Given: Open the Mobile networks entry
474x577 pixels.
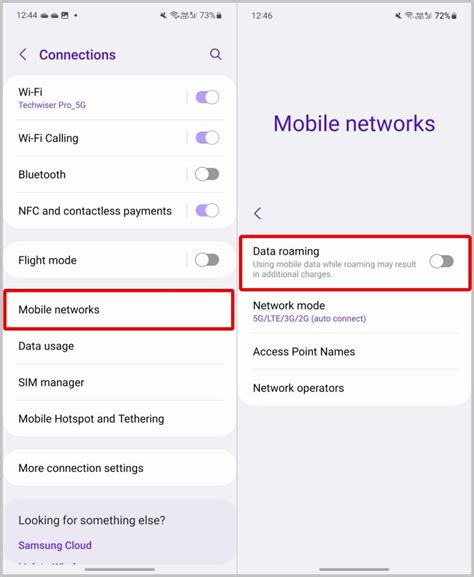Looking at the screenshot, I should pos(119,309).
